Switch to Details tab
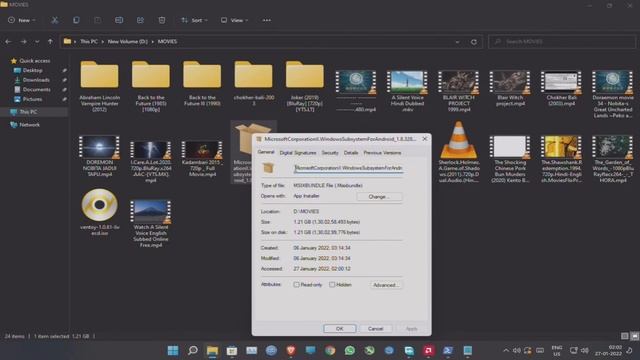The width and height of the screenshot is (640, 360). pos(351,153)
